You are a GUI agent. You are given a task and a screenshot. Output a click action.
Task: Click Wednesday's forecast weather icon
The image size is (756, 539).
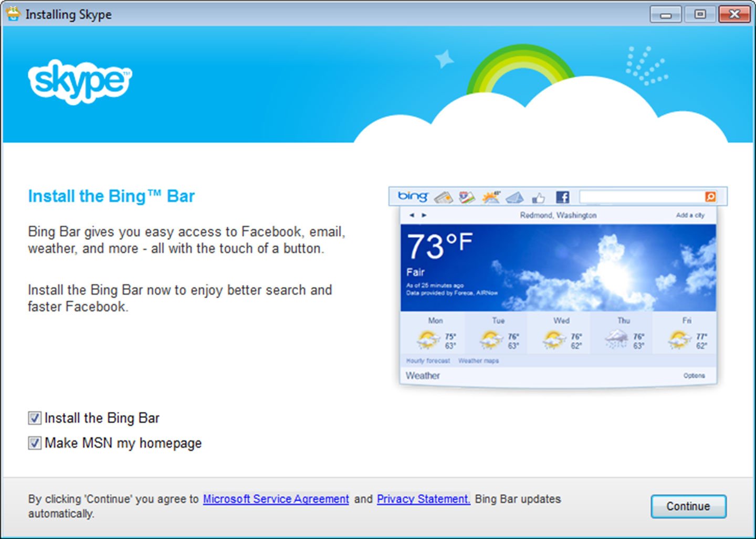point(554,340)
